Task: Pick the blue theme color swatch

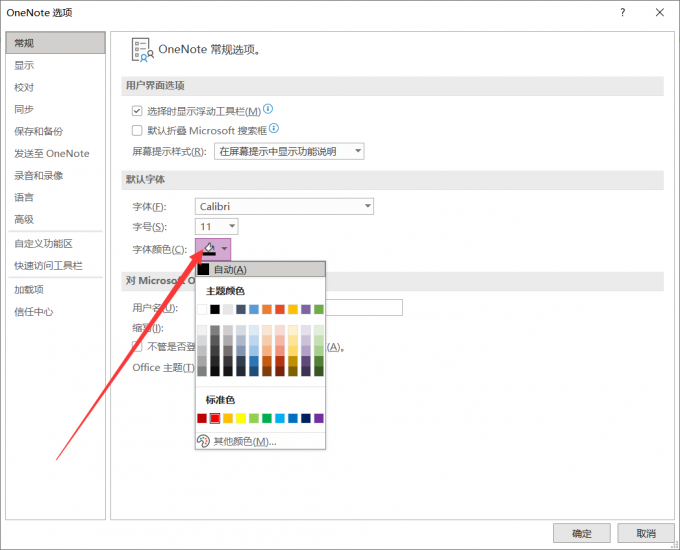Action: 254,309
